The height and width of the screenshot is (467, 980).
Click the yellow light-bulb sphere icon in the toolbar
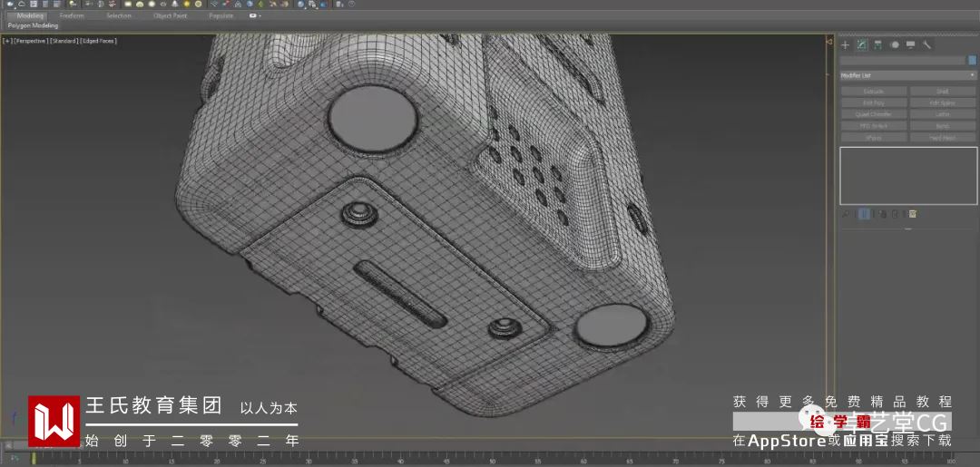click(187, 5)
